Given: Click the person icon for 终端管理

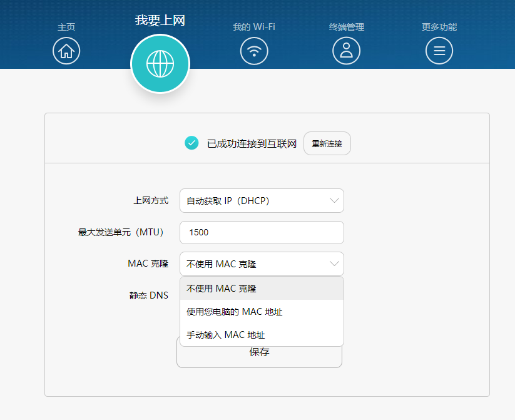Looking at the screenshot, I should point(346,51).
